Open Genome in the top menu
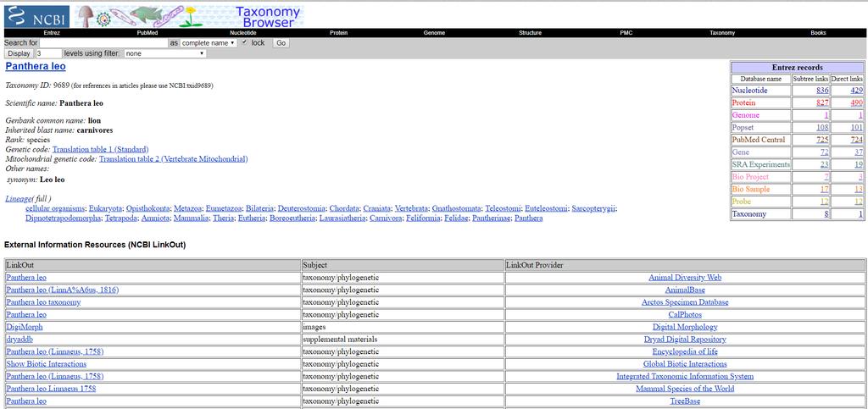This screenshot has height=409, width=868. tap(435, 33)
